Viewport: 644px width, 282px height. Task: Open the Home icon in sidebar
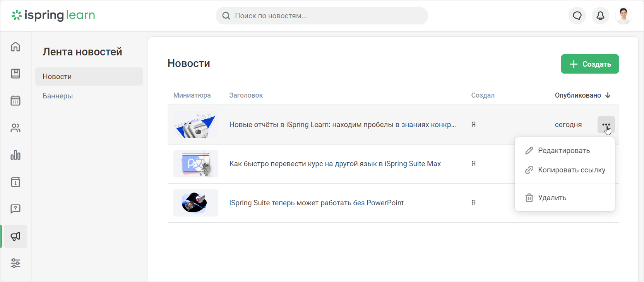point(15,47)
